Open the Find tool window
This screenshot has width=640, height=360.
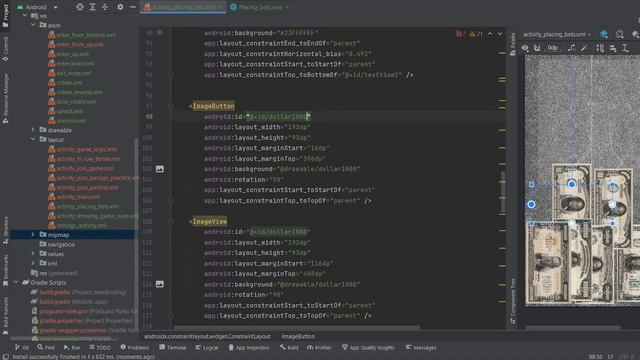(46, 347)
